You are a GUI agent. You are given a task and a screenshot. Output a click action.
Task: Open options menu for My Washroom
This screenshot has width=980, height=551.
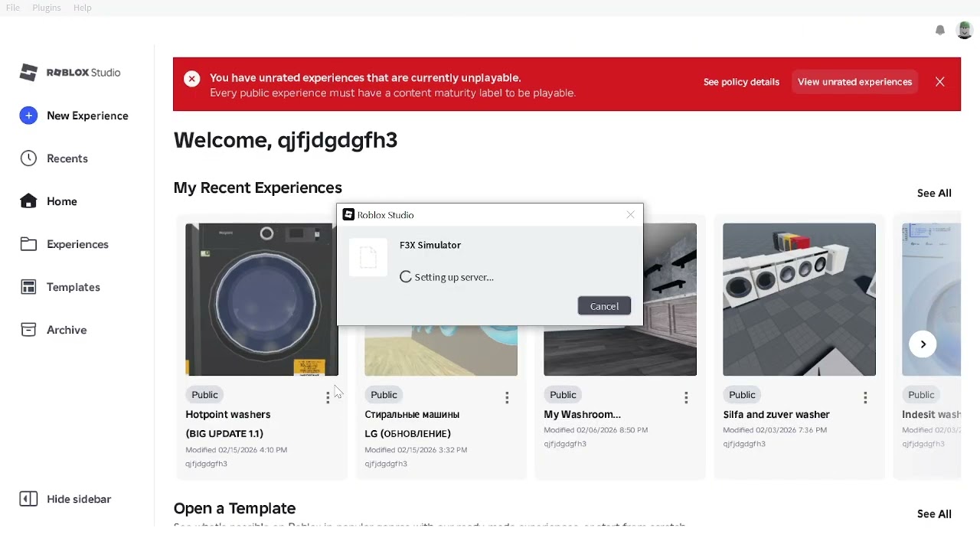[686, 397]
